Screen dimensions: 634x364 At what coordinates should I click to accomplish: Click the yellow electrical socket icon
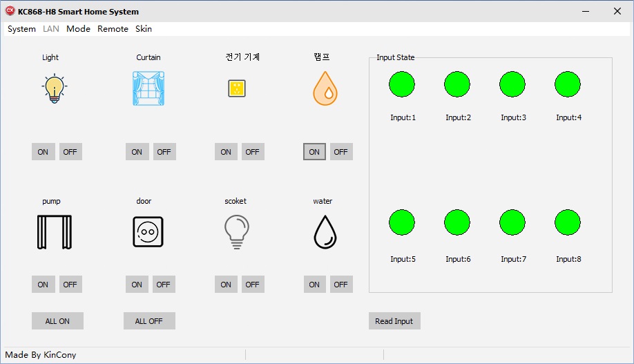click(237, 88)
